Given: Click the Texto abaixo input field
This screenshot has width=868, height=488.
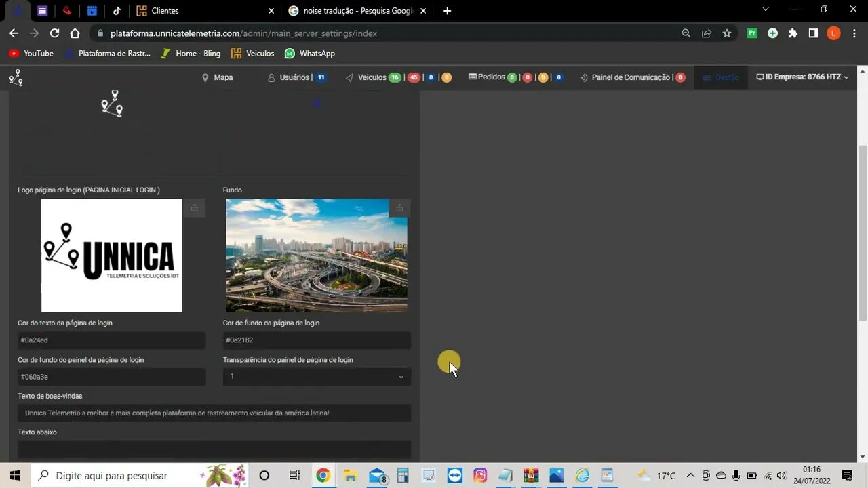Looking at the screenshot, I should click(214, 449).
